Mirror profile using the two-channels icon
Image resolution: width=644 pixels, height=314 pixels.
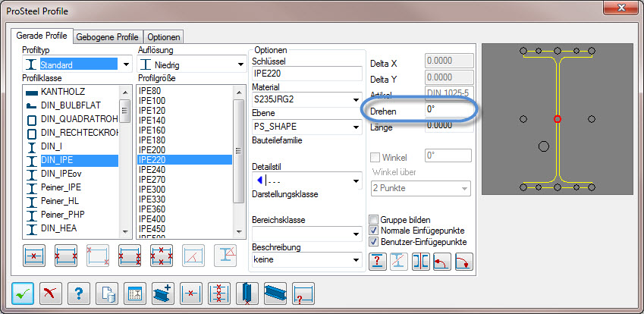tap(421, 261)
